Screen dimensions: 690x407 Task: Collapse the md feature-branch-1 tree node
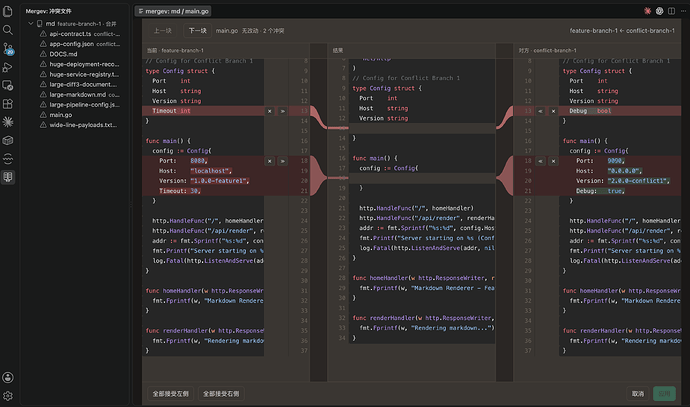pyautogui.click(x=30, y=24)
